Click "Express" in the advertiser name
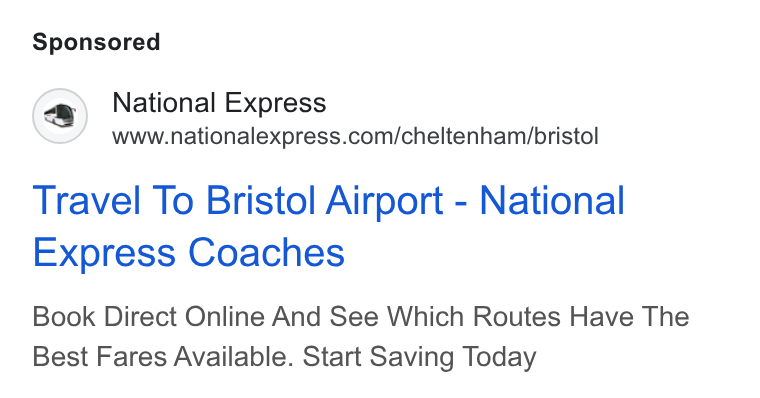This screenshot has height=398, width=760. coord(275,103)
